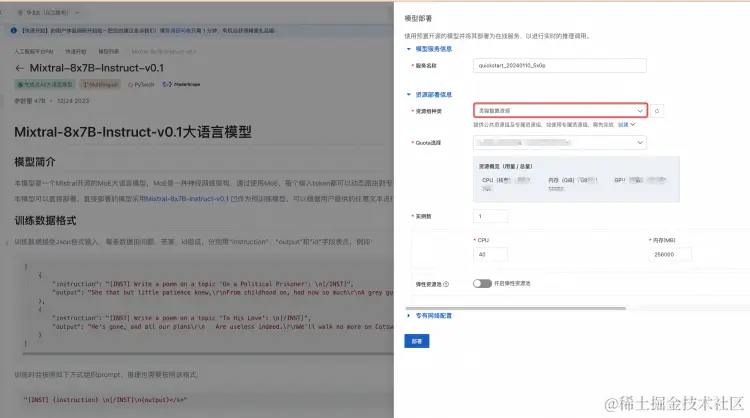This screenshot has height=418, width=750.
Task: Click the horizontal scrollbar in deployment panel
Action: [x=516, y=308]
